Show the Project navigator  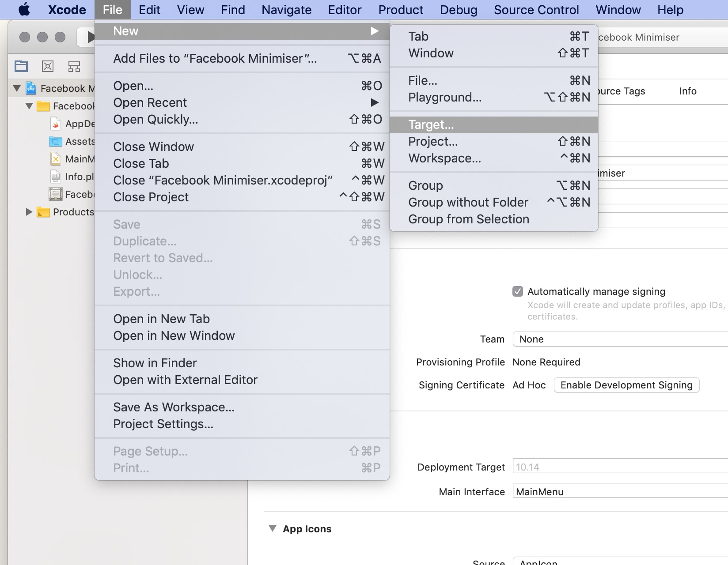21,66
